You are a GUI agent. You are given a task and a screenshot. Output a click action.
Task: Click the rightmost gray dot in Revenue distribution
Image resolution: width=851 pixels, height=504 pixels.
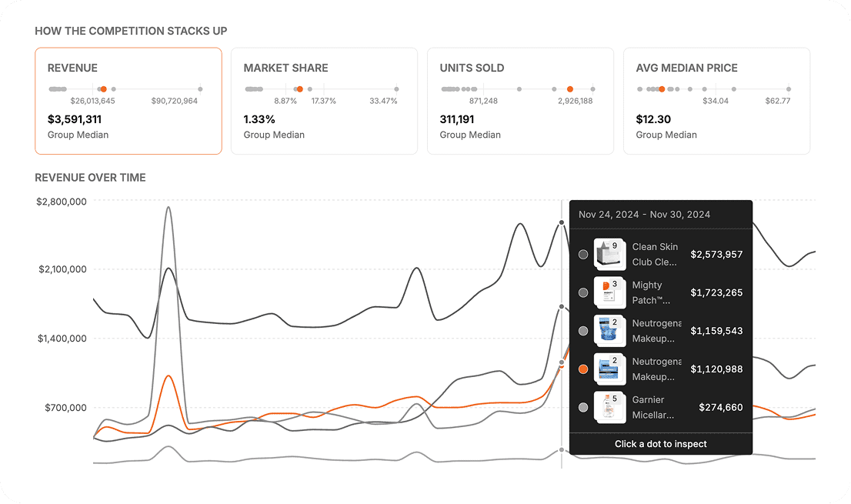pyautogui.click(x=200, y=89)
